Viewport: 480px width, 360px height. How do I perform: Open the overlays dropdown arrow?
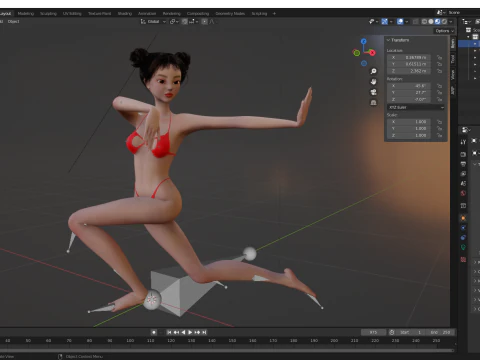click(407, 22)
